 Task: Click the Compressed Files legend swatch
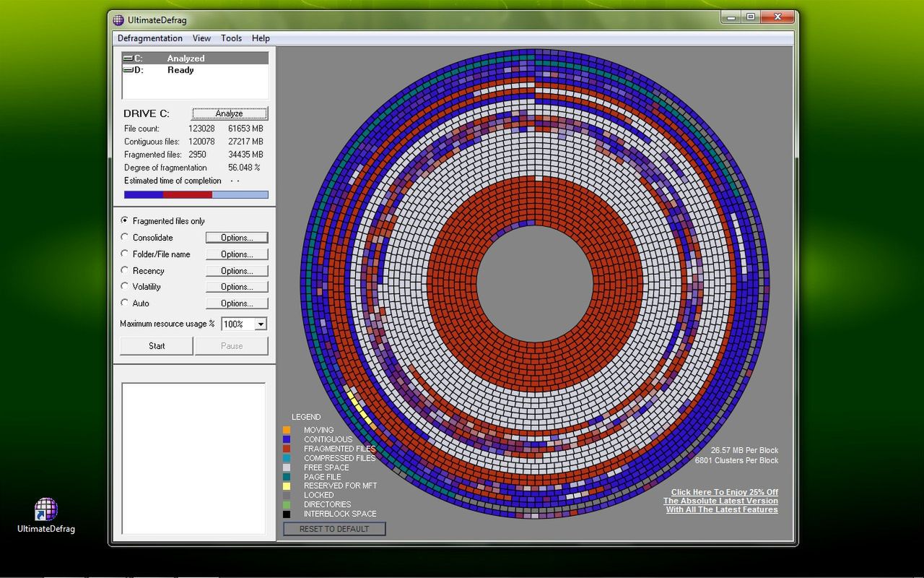(x=287, y=458)
